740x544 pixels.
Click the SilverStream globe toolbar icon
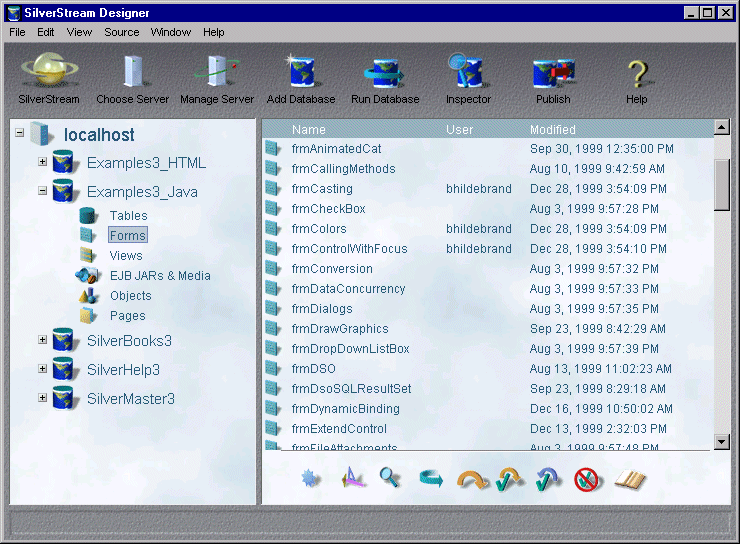(x=49, y=70)
